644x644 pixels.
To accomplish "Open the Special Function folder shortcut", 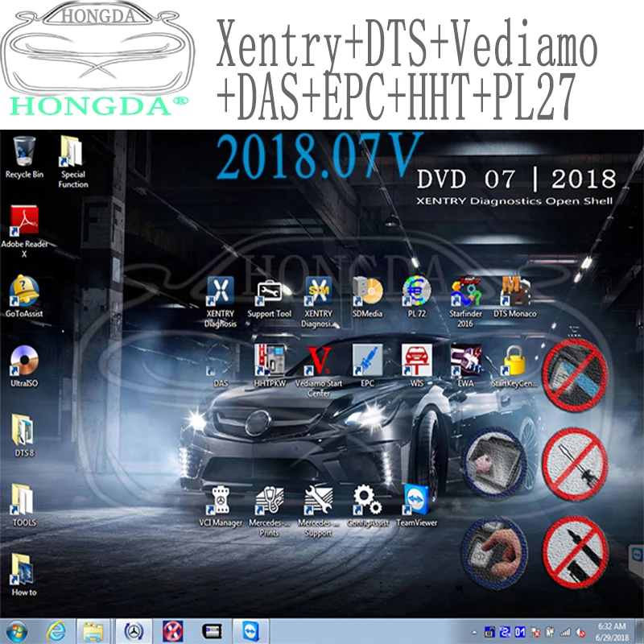I will [x=72, y=162].
